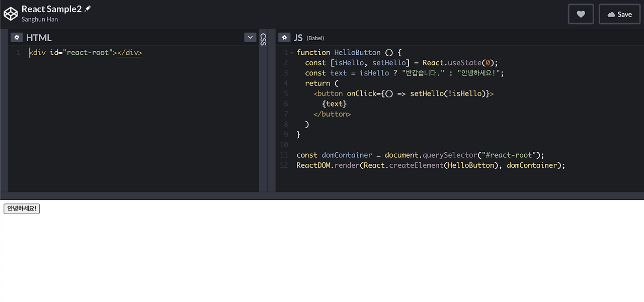The image size is (644, 302).
Task: Click the querySelector code line
Action: pyautogui.click(x=420, y=155)
